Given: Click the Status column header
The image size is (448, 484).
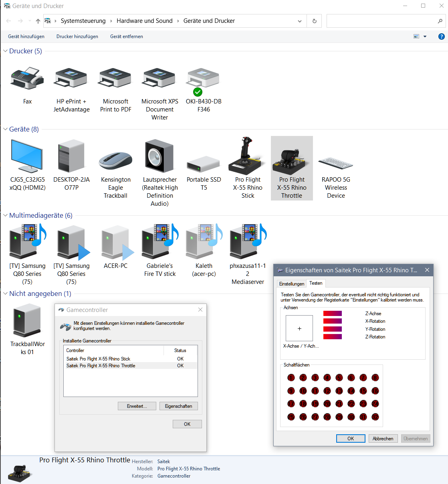Looking at the screenshot, I should click(180, 350).
